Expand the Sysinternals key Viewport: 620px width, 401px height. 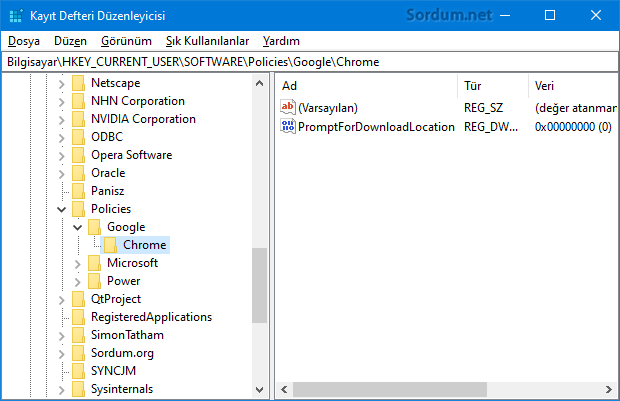(x=61, y=390)
